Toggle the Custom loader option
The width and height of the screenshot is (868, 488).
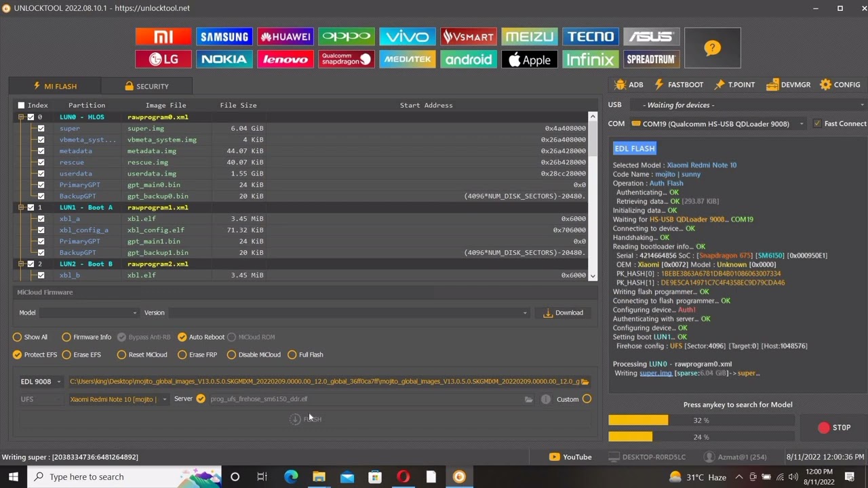pyautogui.click(x=587, y=399)
